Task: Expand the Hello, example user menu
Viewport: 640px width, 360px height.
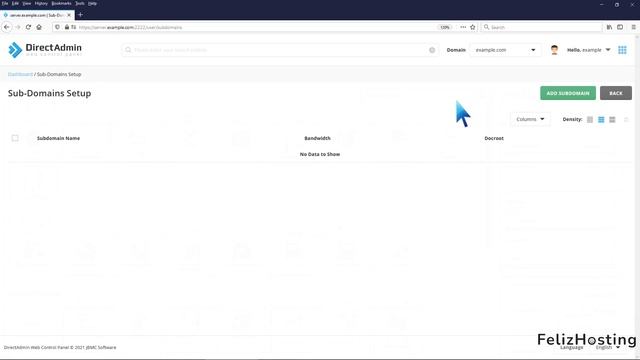Action: [x=589, y=50]
